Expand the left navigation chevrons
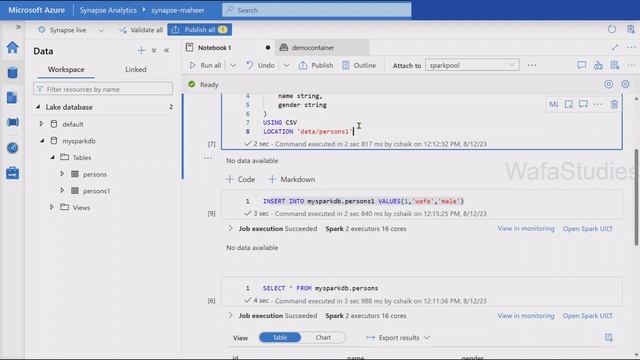Image resolution: width=640 pixels, height=360 pixels. [x=18, y=27]
